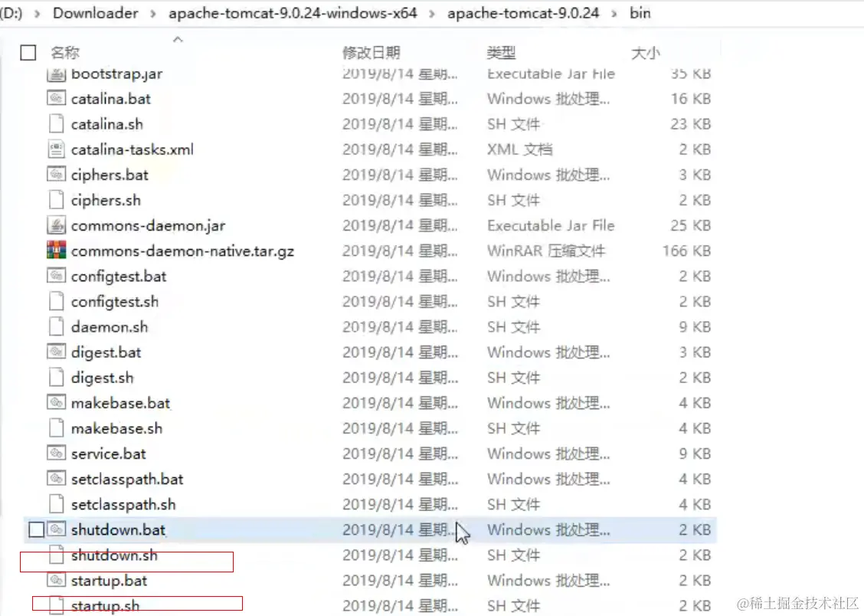This screenshot has width=864, height=616.
Task: Click the setclasspath.bat batch file icon
Action: click(56, 478)
